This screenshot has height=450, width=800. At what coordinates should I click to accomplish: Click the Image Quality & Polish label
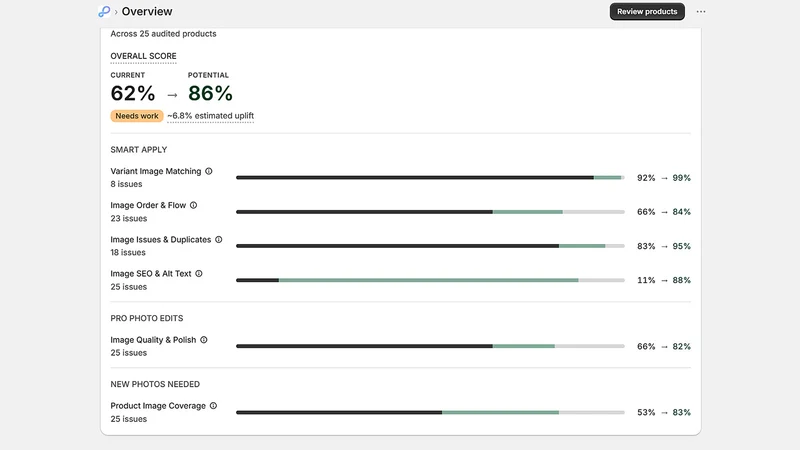click(153, 340)
